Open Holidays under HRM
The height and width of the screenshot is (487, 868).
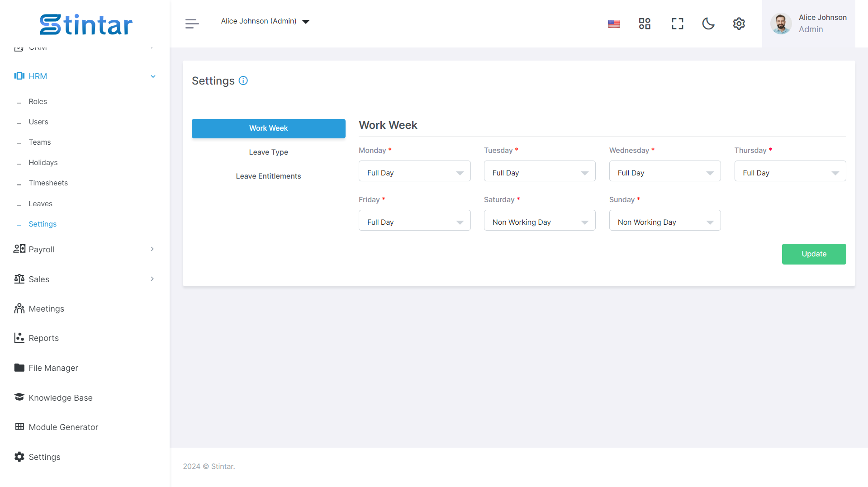coord(43,163)
